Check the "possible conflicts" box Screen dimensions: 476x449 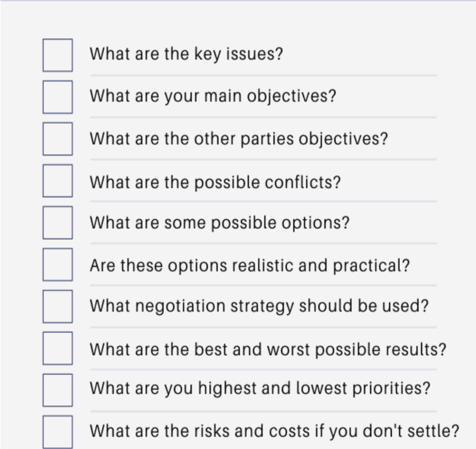click(58, 180)
